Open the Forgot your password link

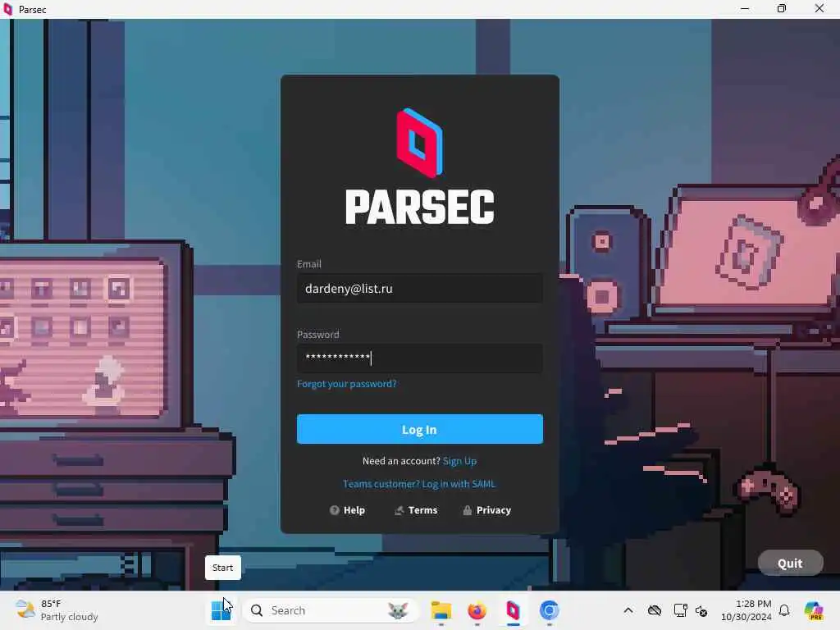347,384
